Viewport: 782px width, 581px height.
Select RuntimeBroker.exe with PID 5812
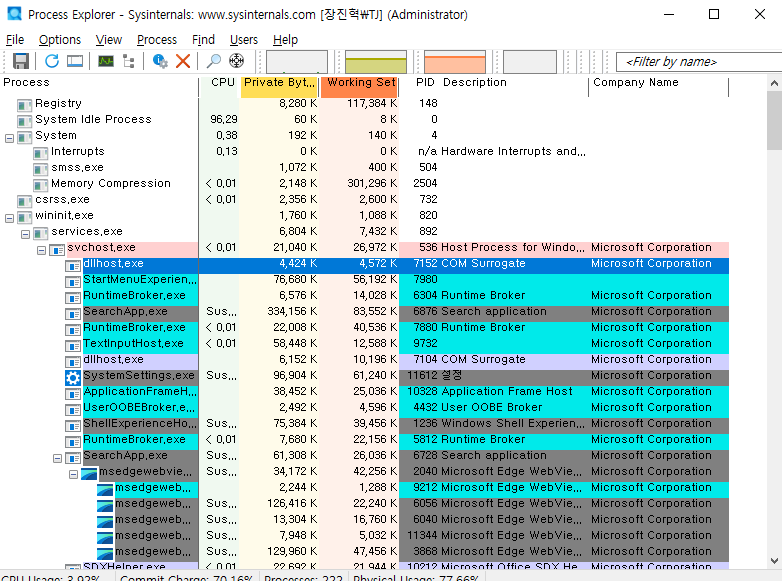point(364,439)
